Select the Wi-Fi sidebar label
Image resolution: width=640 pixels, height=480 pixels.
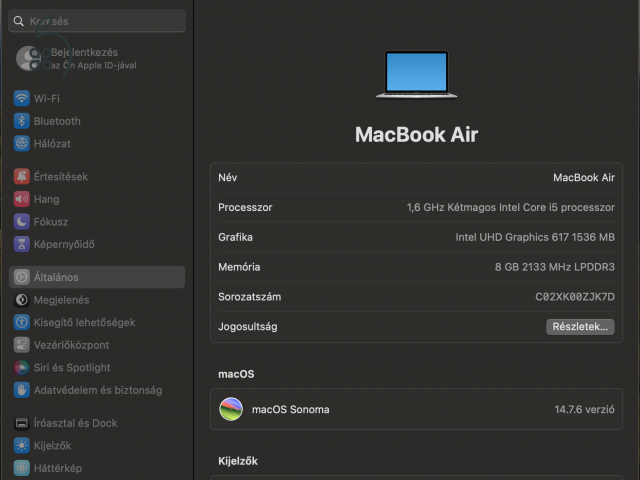tap(47, 98)
